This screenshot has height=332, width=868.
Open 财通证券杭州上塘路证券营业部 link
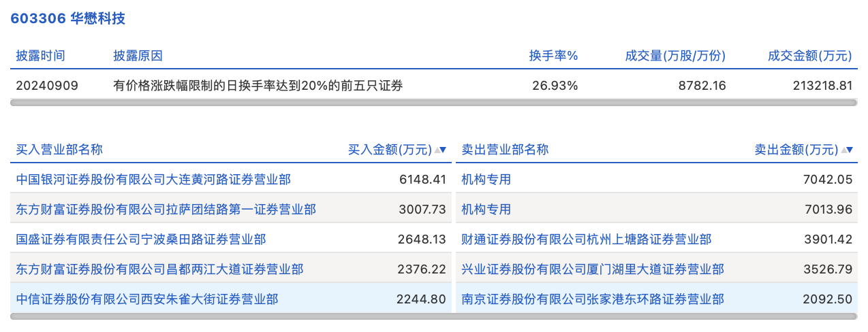[587, 239]
